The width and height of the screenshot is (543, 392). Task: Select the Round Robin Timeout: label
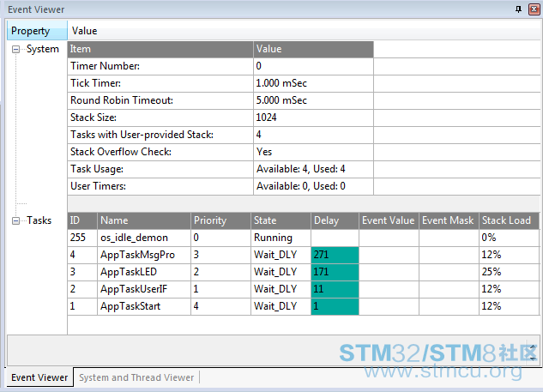point(122,100)
